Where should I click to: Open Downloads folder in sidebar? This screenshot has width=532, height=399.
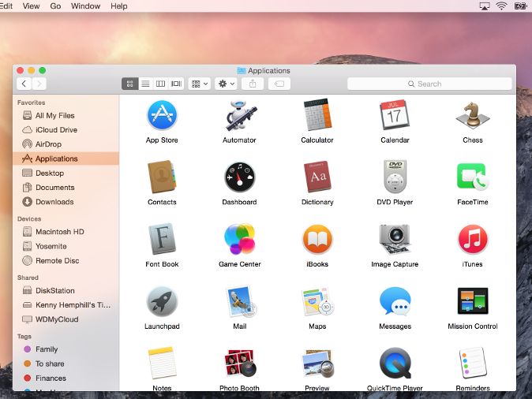pos(66,202)
